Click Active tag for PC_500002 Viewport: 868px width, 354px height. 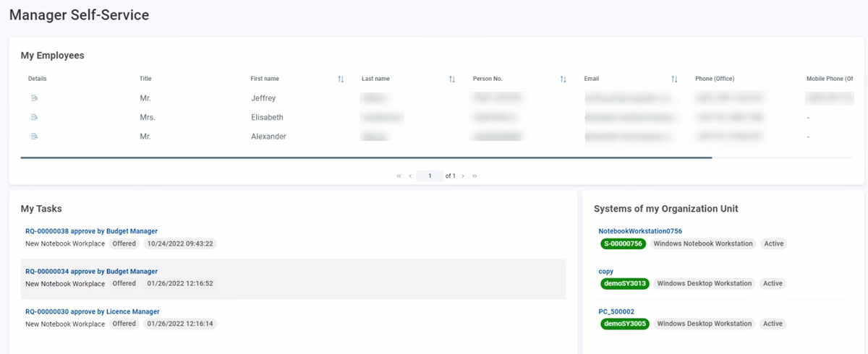(x=773, y=324)
